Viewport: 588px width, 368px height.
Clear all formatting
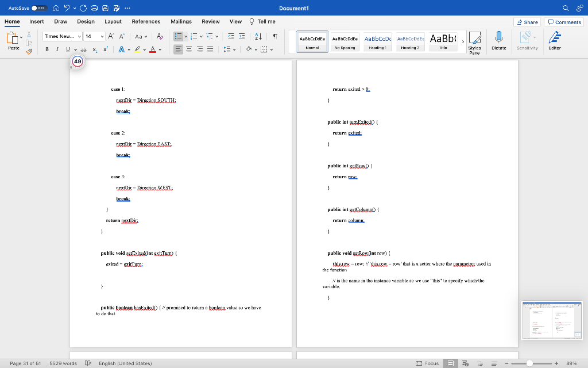pos(160,36)
